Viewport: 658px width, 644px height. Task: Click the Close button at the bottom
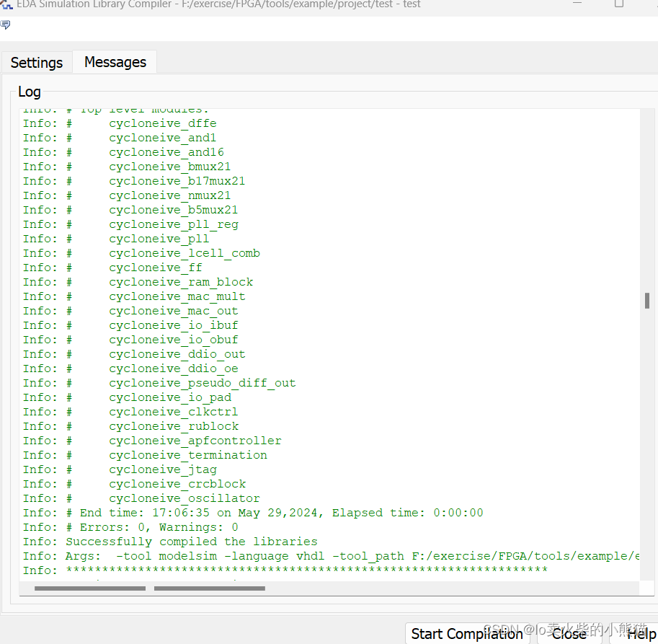(x=569, y=633)
